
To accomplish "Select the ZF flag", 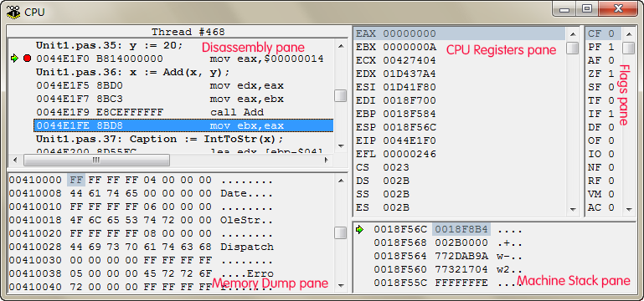I will coord(601,74).
